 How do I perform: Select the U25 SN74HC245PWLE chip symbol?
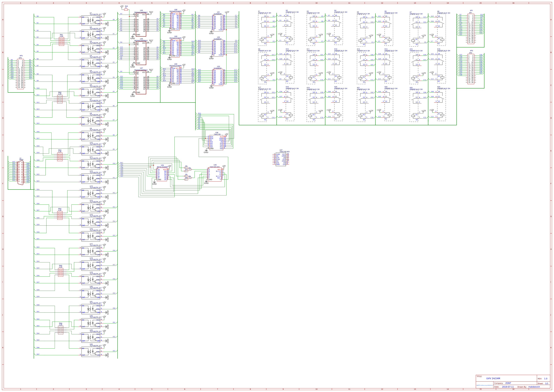[141, 25]
